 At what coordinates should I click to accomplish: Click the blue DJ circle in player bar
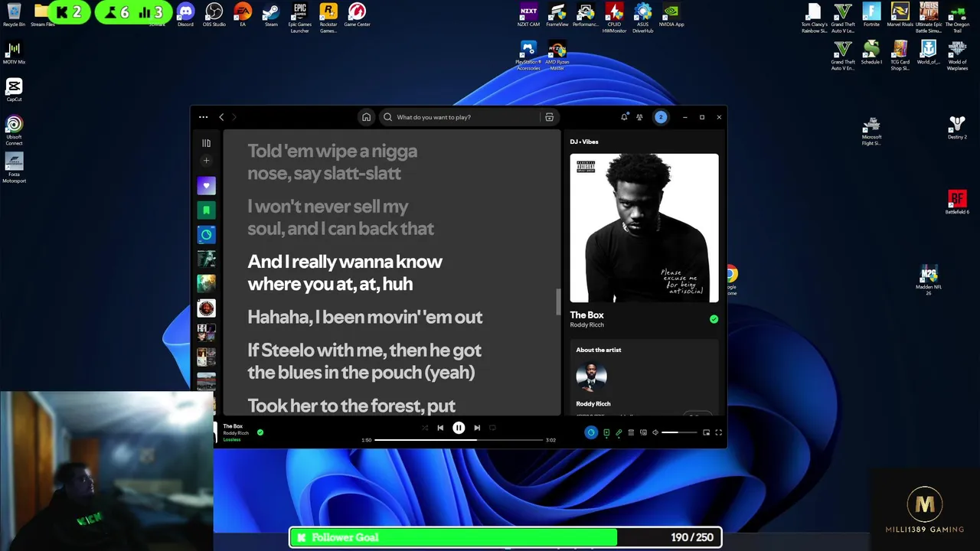click(591, 432)
